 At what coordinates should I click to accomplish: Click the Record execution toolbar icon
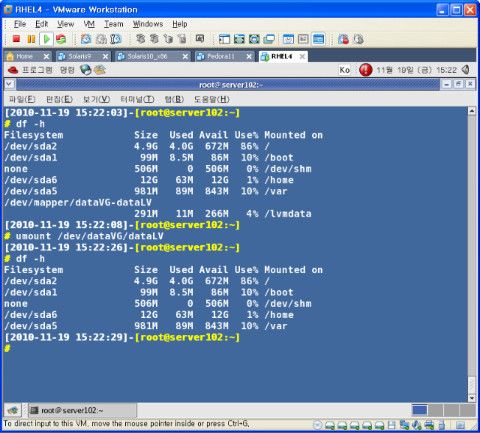343,39
